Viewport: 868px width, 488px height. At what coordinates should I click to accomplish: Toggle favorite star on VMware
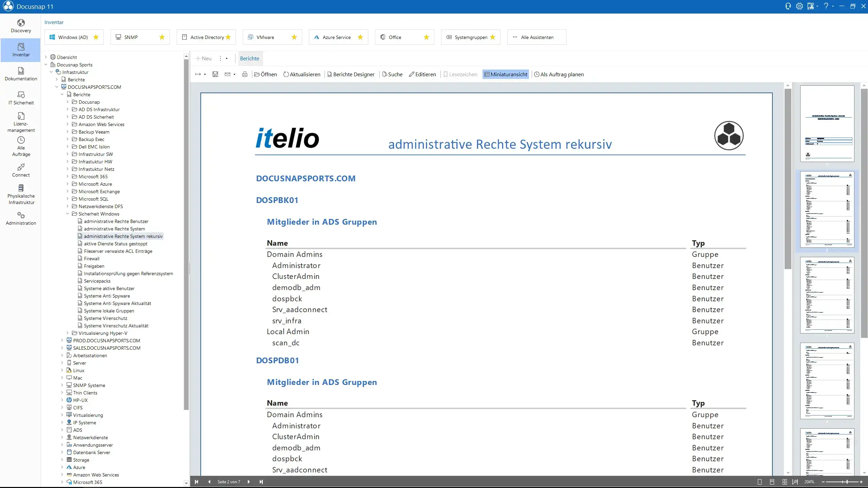point(294,37)
